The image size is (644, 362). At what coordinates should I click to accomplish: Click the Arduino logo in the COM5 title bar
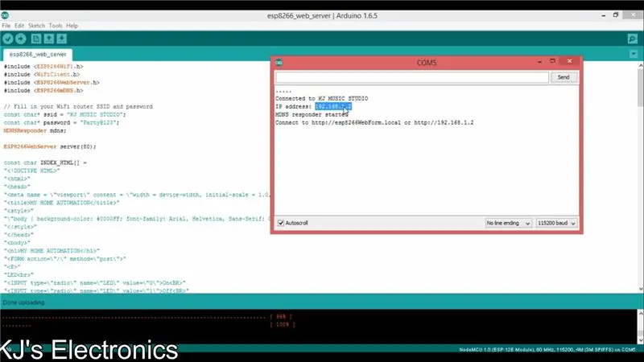point(279,63)
